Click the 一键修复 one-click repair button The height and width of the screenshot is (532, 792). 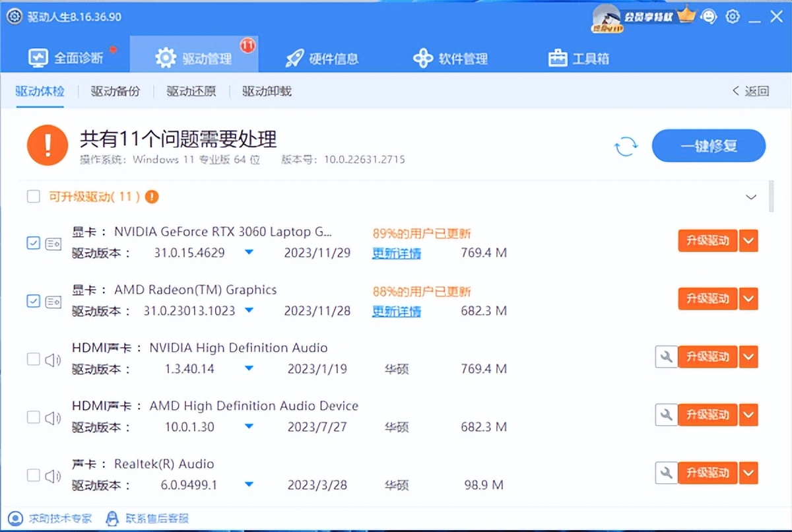tap(708, 146)
